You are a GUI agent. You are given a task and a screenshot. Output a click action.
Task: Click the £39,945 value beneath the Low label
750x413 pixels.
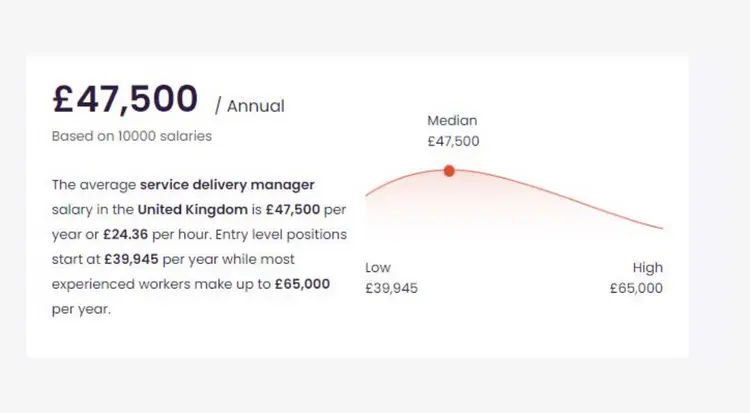pos(391,289)
